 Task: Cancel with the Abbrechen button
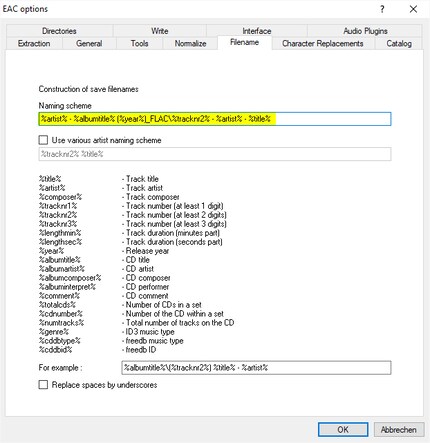399,429
